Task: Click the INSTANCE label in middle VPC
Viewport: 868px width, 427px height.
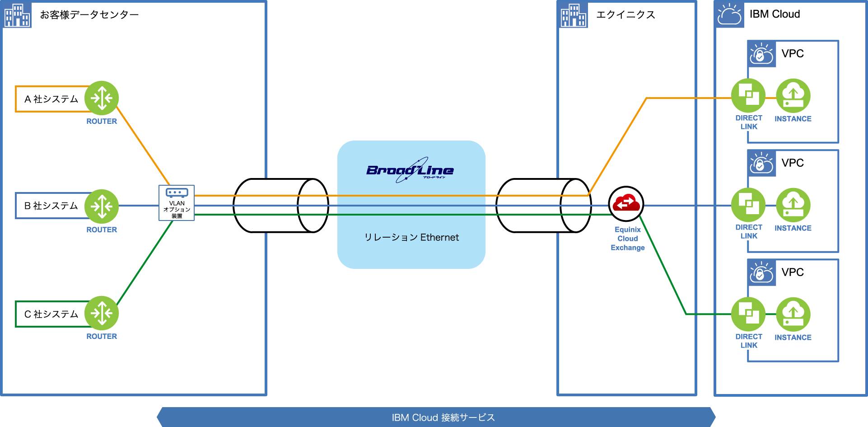Action: coord(793,228)
